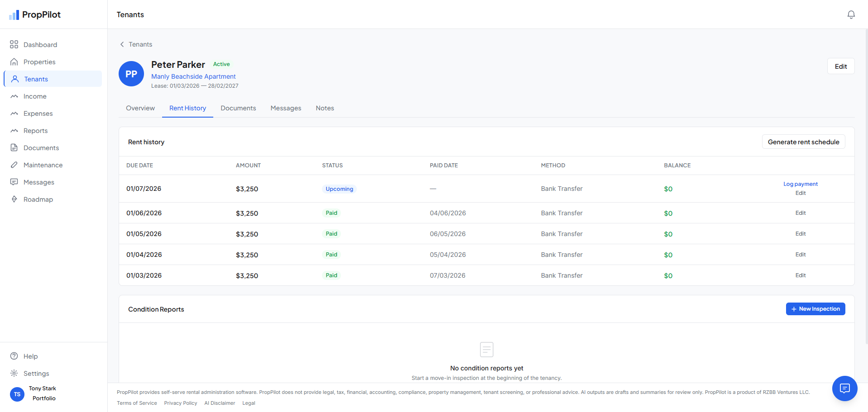Open Maintenance in sidebar
This screenshot has width=868, height=412.
(x=53, y=165)
